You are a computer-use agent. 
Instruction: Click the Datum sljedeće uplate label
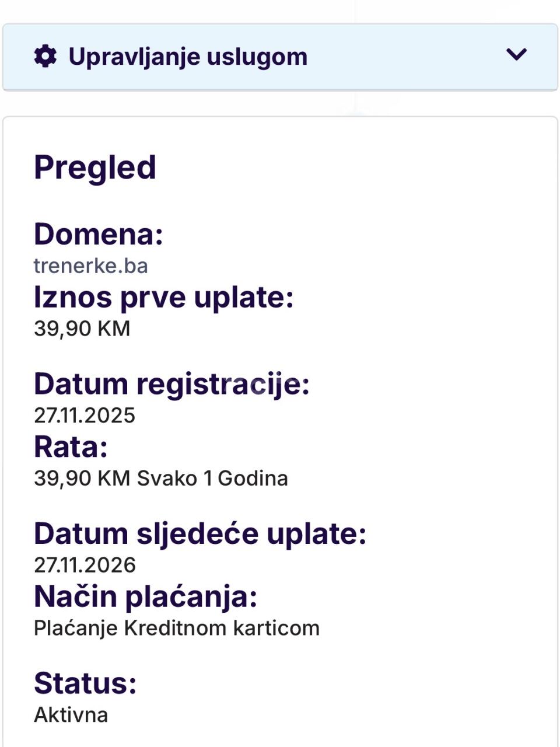coord(199,533)
